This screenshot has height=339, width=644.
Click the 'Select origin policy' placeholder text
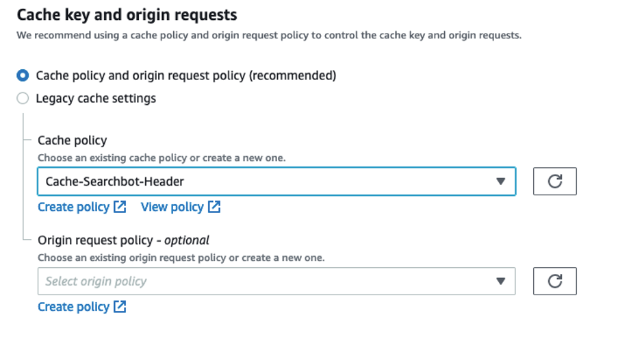tap(96, 281)
